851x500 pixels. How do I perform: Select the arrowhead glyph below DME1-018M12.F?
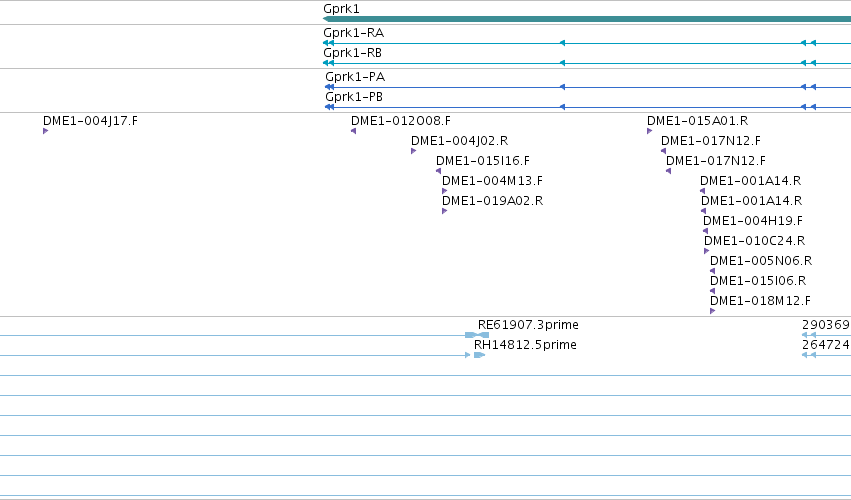[713, 311]
